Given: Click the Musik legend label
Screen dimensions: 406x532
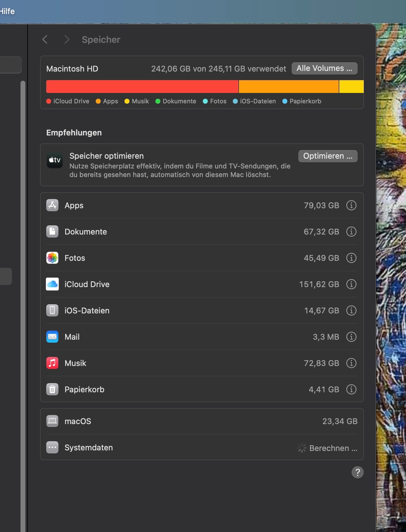Looking at the screenshot, I should (140, 101).
